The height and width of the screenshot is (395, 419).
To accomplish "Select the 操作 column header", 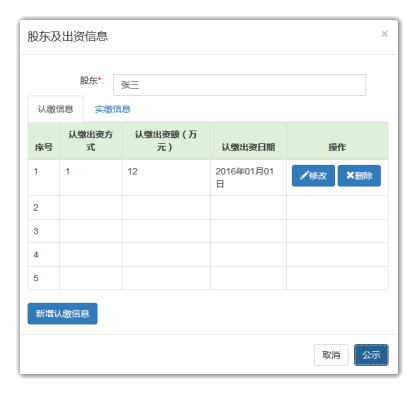I will (337, 141).
